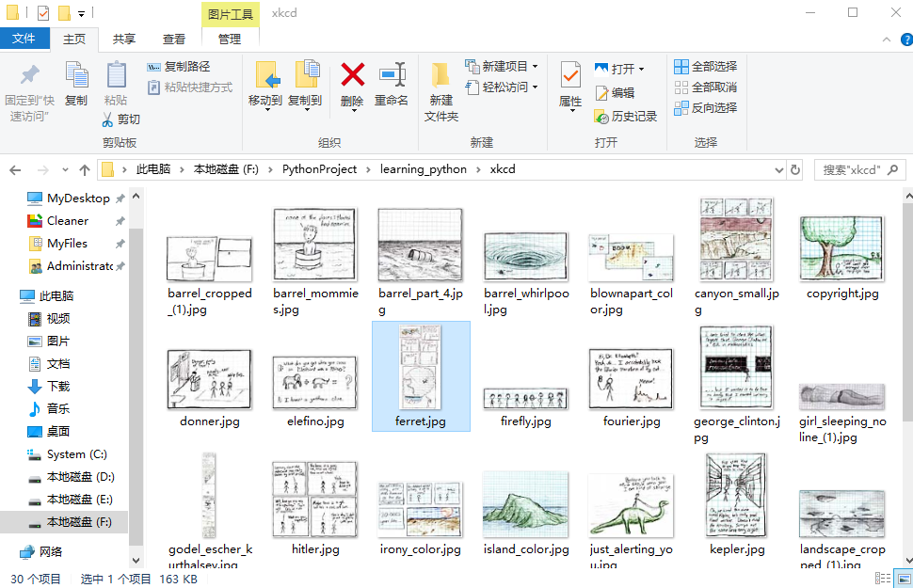Click Select all (全部选择)
Viewport: 913px width, 588px height.
click(x=705, y=67)
